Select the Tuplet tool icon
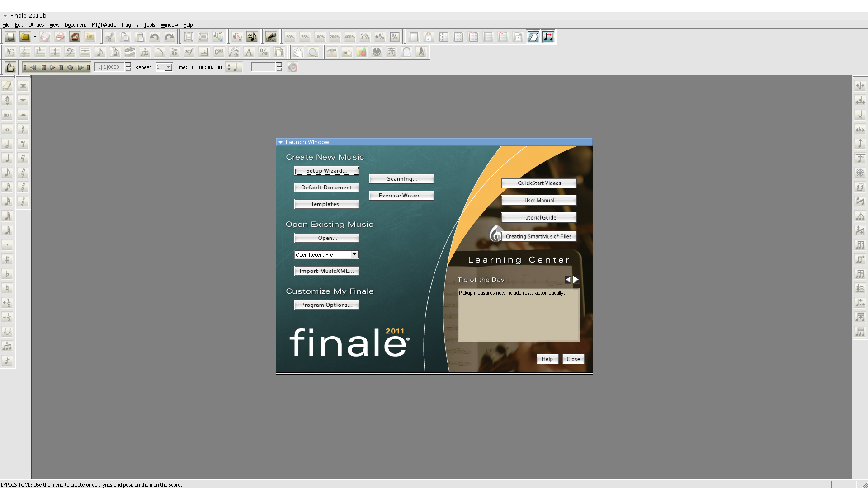868x488 pixels. pos(145,52)
